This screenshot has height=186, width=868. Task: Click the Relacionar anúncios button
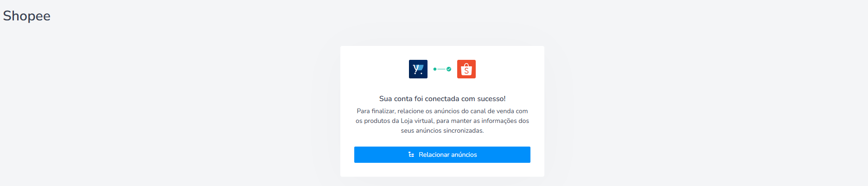click(x=442, y=154)
